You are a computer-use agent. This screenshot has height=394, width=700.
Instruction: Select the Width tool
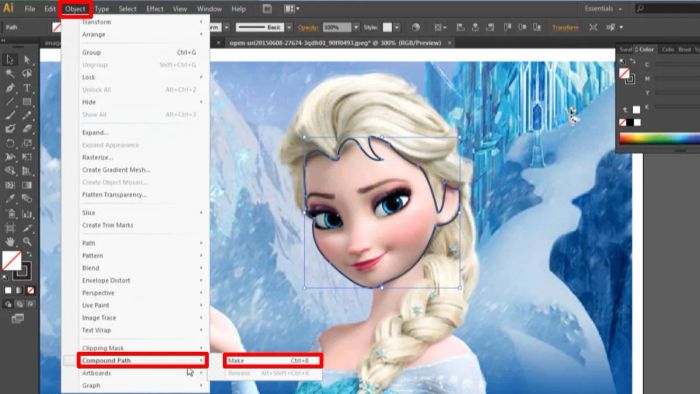pos(10,157)
